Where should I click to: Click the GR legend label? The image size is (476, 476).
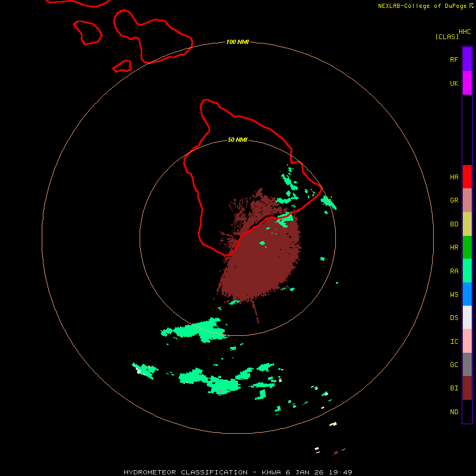click(x=454, y=200)
